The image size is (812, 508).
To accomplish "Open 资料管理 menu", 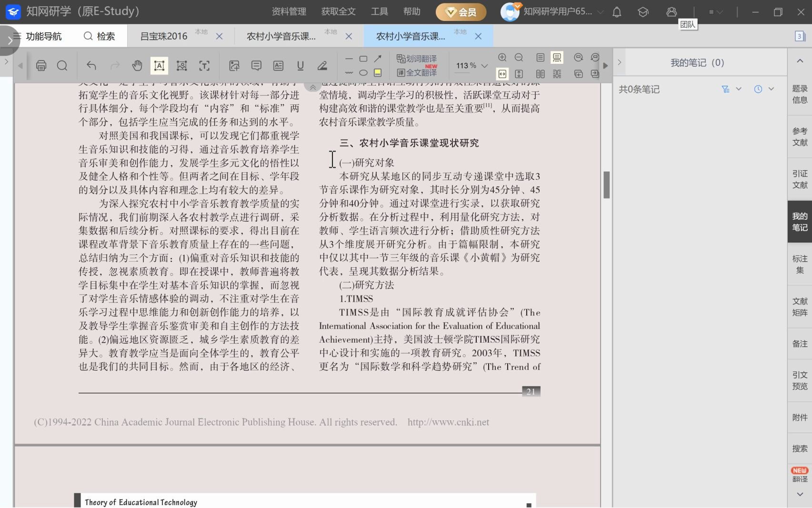I will pos(289,11).
